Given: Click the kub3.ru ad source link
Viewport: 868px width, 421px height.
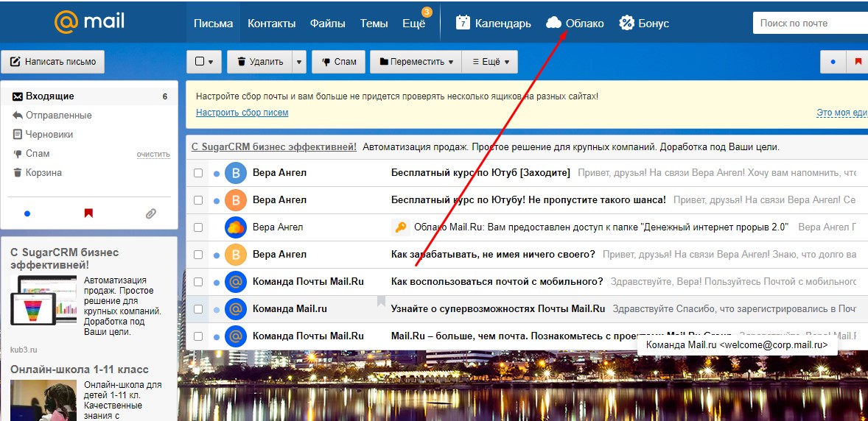Looking at the screenshot, I should (x=22, y=350).
